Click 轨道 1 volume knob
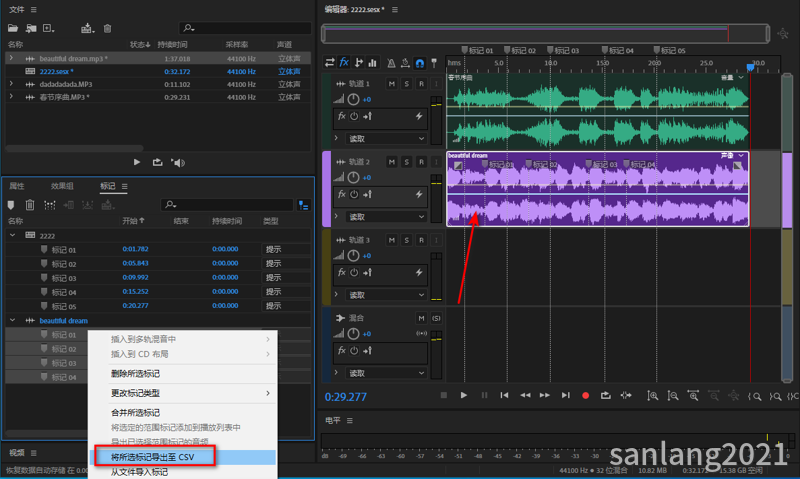Image resolution: width=800 pixels, height=479 pixels. [353, 99]
